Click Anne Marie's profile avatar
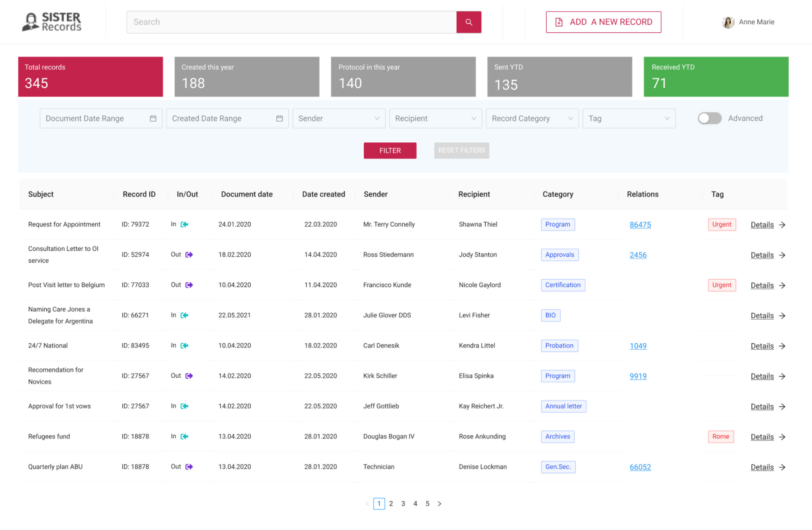The image size is (812, 530). (x=728, y=22)
